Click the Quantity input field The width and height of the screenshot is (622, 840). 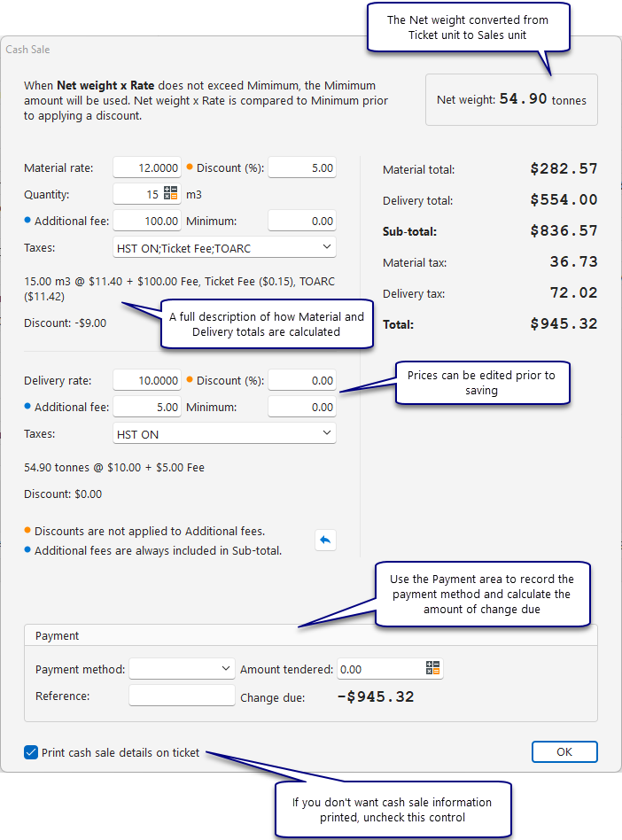(x=137, y=194)
